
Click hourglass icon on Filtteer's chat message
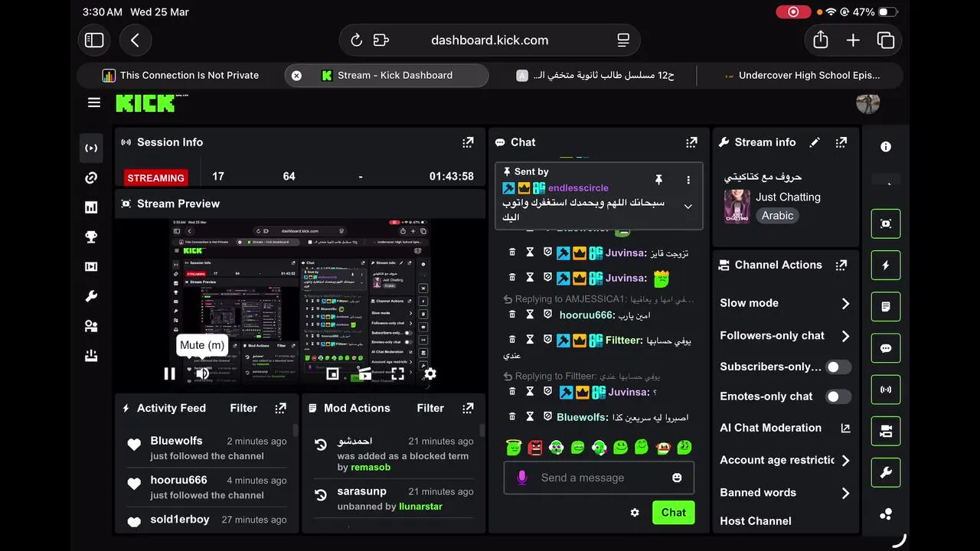coord(530,340)
